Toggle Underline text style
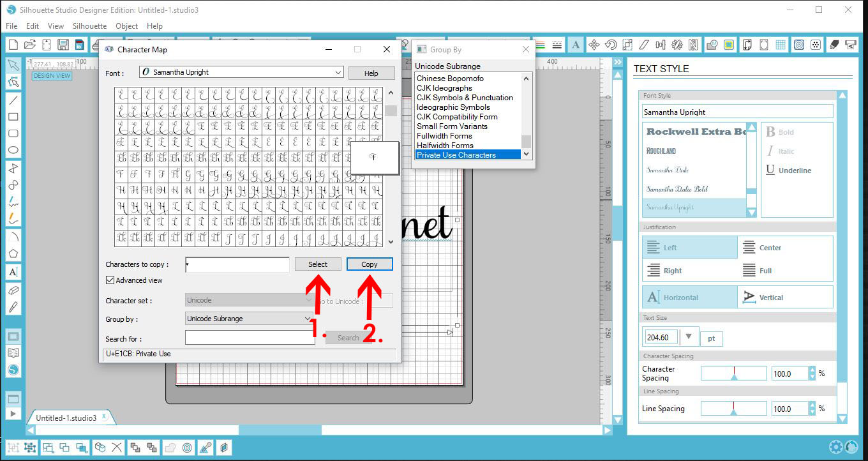Screen dimensions: 868x461 click(789, 170)
